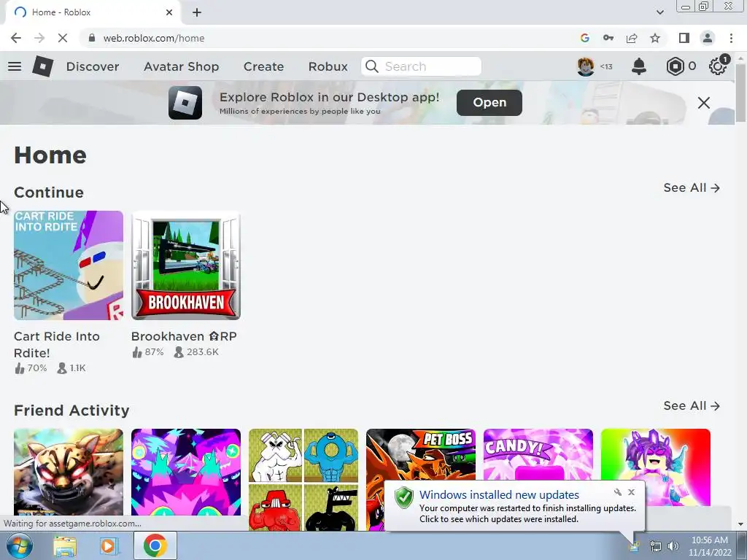Close the Windows updates balloon

point(631,492)
